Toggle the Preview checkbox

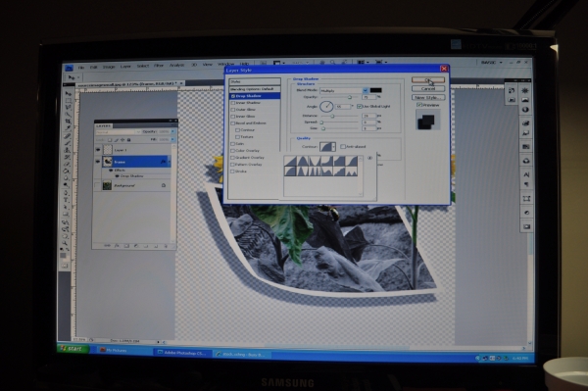pos(419,105)
